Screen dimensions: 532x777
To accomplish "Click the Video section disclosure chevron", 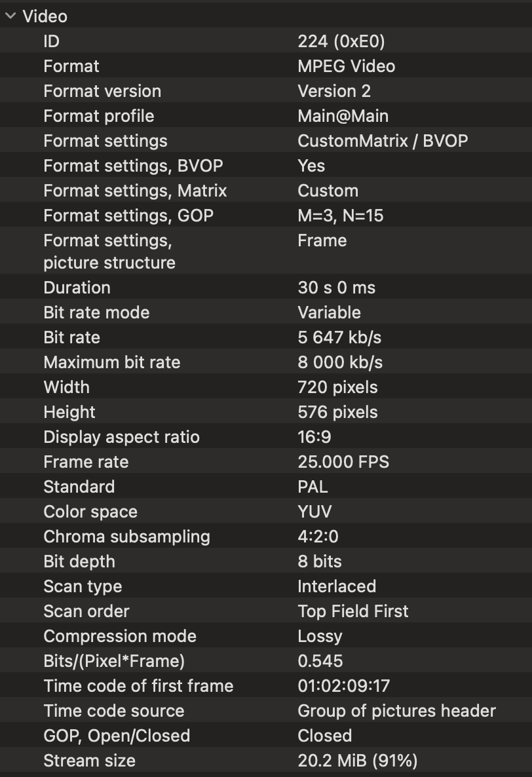I will click(9, 16).
